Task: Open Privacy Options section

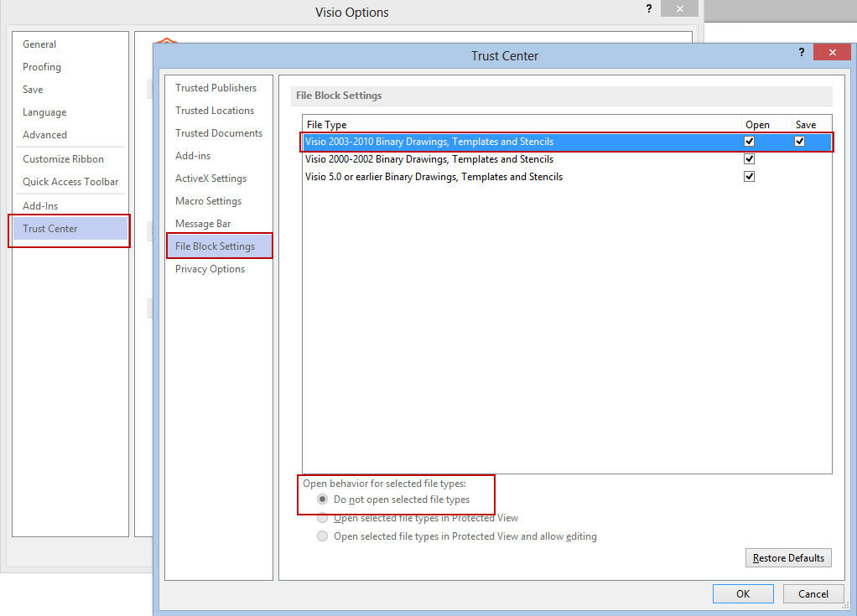Action: click(x=210, y=269)
